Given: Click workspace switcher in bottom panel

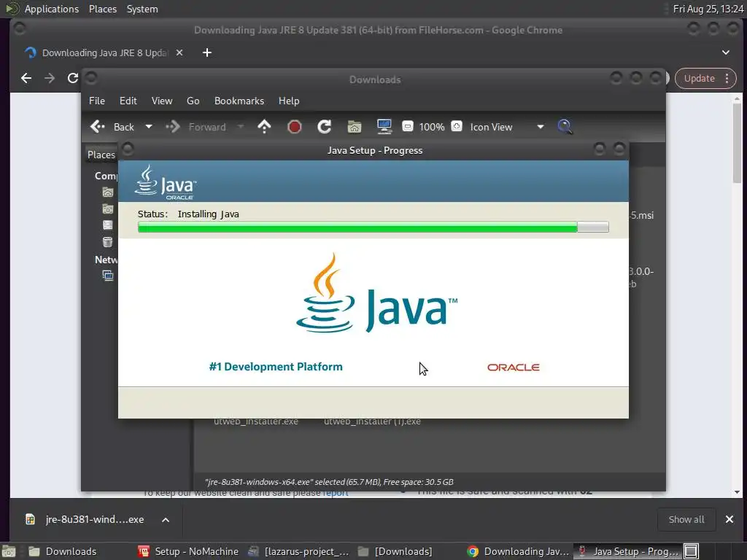Looking at the screenshot, I should point(692,551).
